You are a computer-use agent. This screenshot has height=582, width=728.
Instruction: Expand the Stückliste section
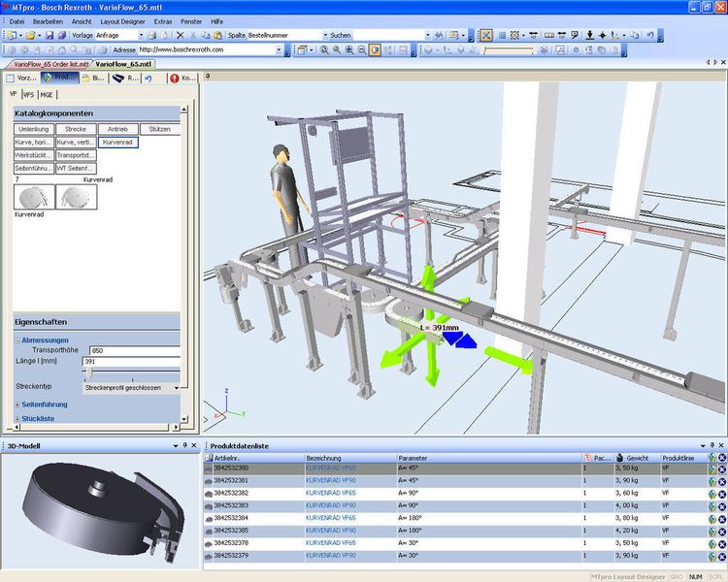17,419
